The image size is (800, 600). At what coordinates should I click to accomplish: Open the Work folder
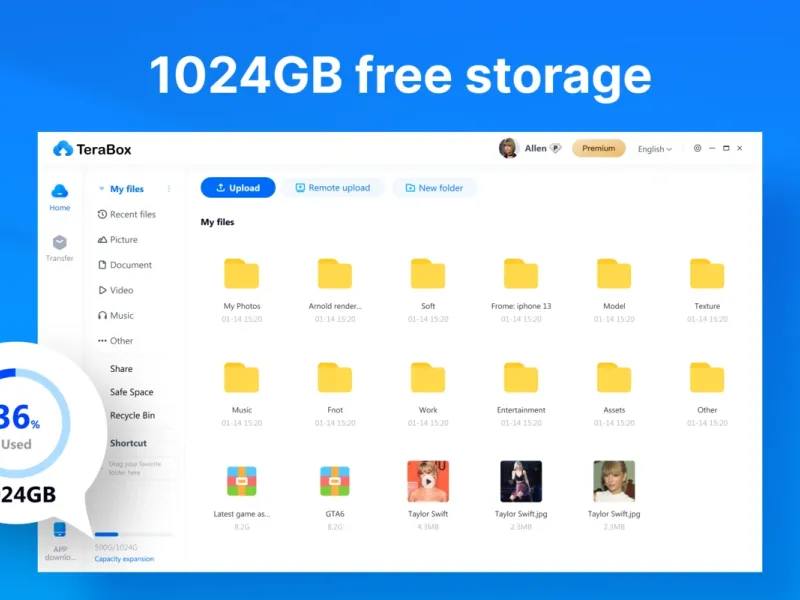tap(428, 378)
